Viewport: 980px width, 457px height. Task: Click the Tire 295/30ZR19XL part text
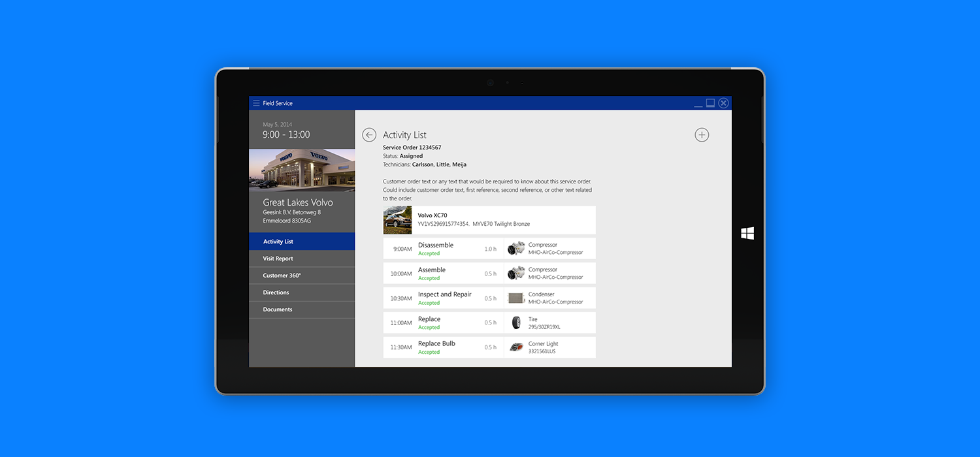544,323
